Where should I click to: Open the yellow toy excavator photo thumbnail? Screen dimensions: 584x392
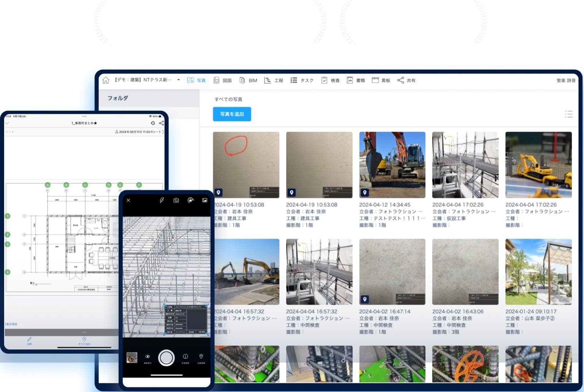click(x=538, y=165)
